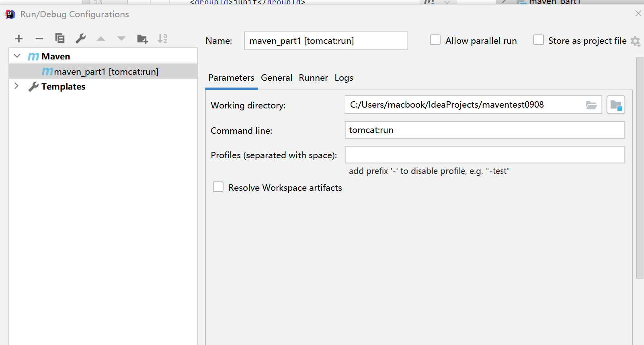Move configuration up with the up arrow
This screenshot has height=345, width=644.
[101, 39]
